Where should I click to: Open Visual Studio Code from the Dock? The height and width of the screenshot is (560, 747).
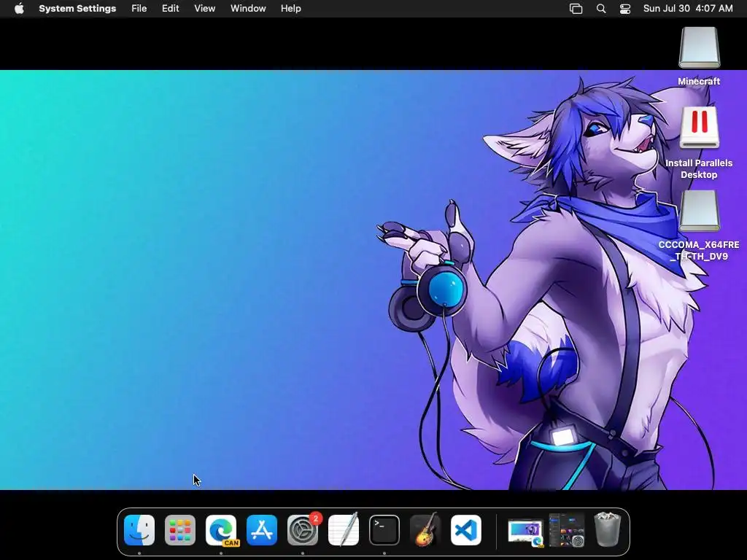pyautogui.click(x=466, y=530)
